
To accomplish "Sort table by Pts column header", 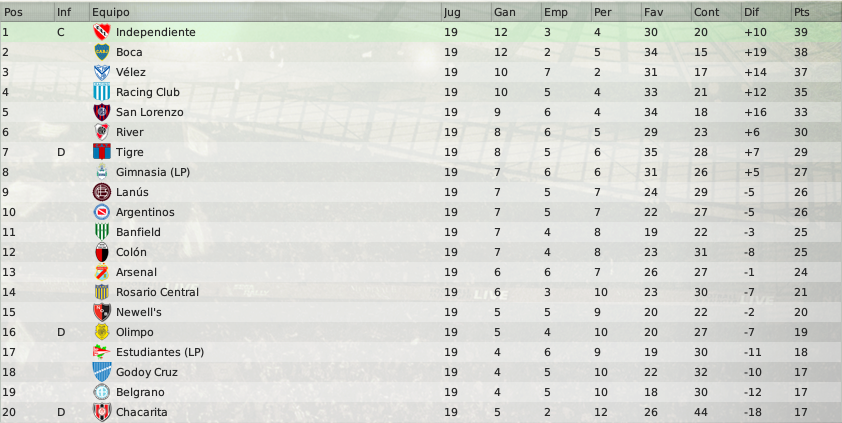I will pos(816,12).
